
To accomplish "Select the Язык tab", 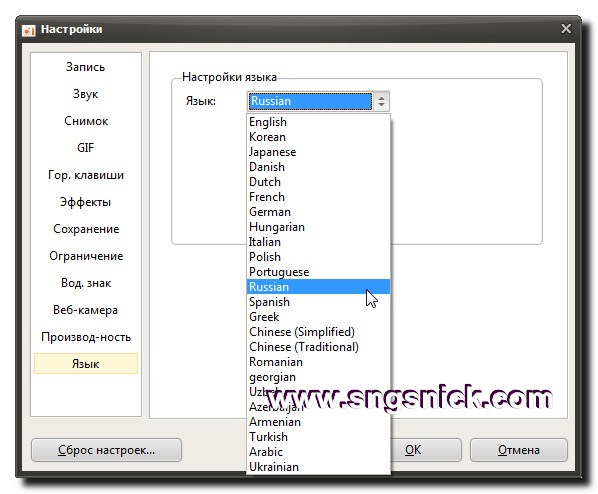I will [x=85, y=364].
